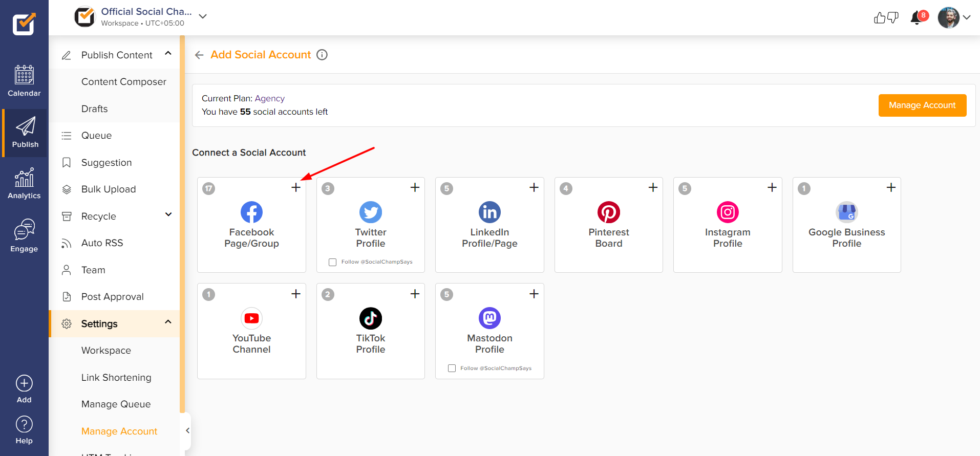Viewport: 980px width, 456px height.
Task: Open the Analytics section in sidebar
Action: pos(24,184)
